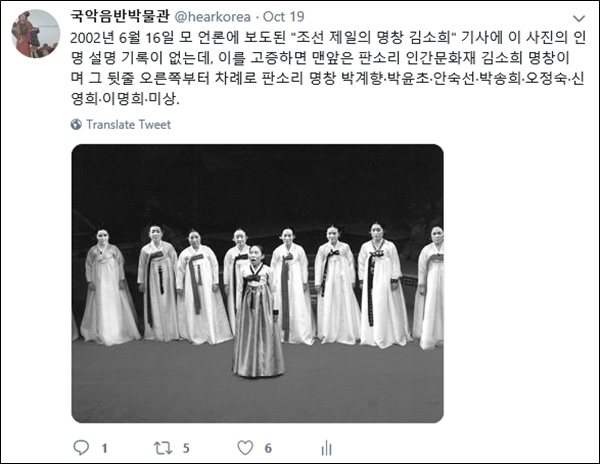The image size is (600, 464).
Task: Click the reply count 1
Action: (104, 448)
